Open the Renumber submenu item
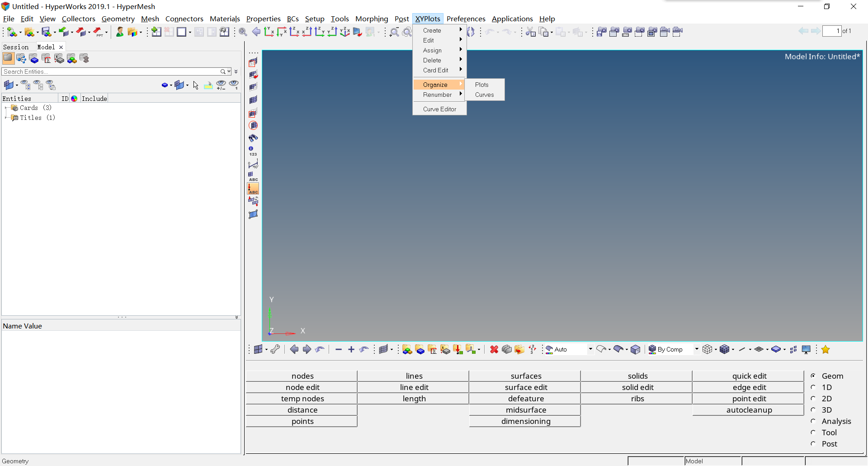The image size is (868, 466). (439, 95)
